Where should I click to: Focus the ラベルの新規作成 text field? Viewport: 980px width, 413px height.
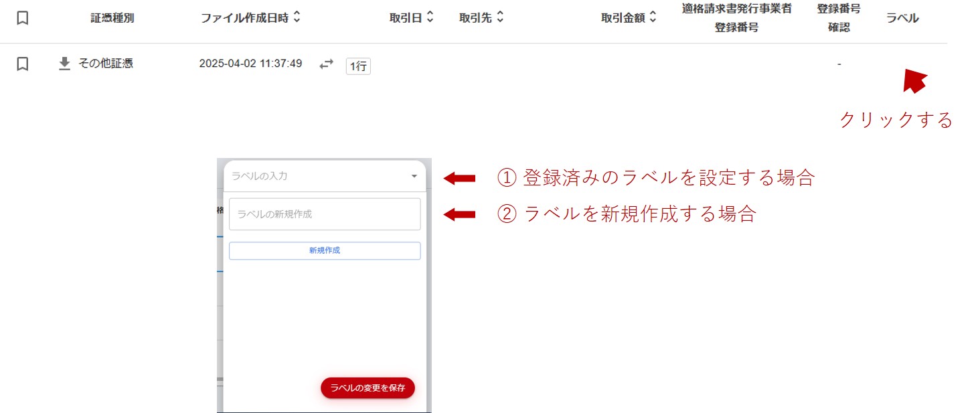click(325, 214)
